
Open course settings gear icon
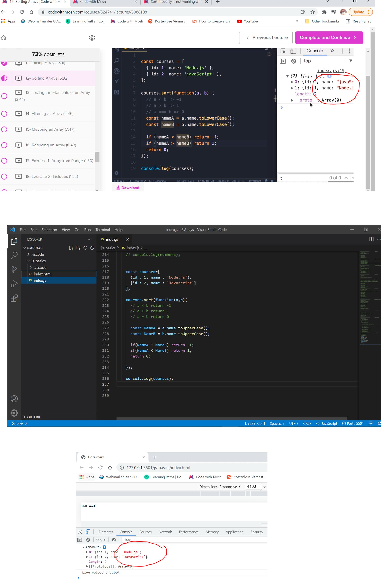point(92,38)
